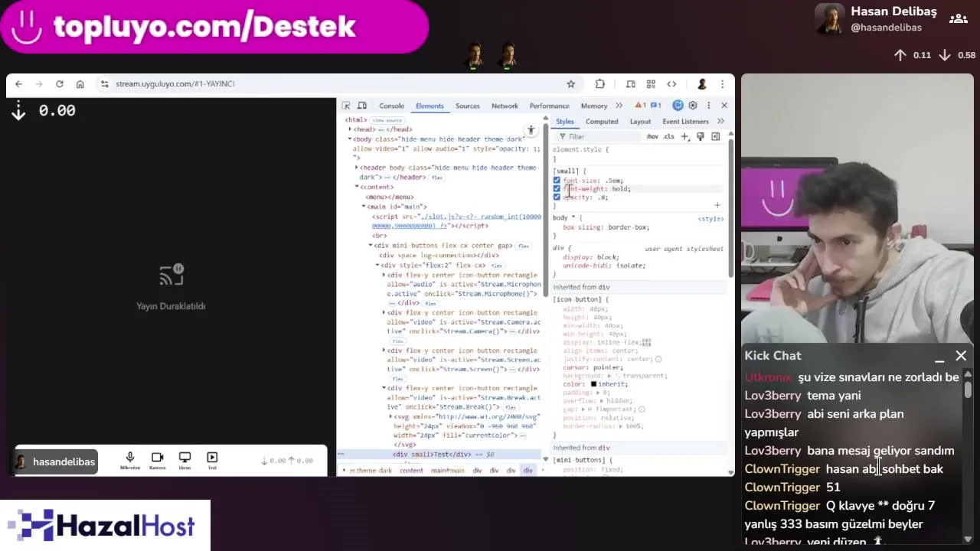Open the DevTools AI assistance icon
This screenshot has width=980, height=551.
click(x=678, y=106)
